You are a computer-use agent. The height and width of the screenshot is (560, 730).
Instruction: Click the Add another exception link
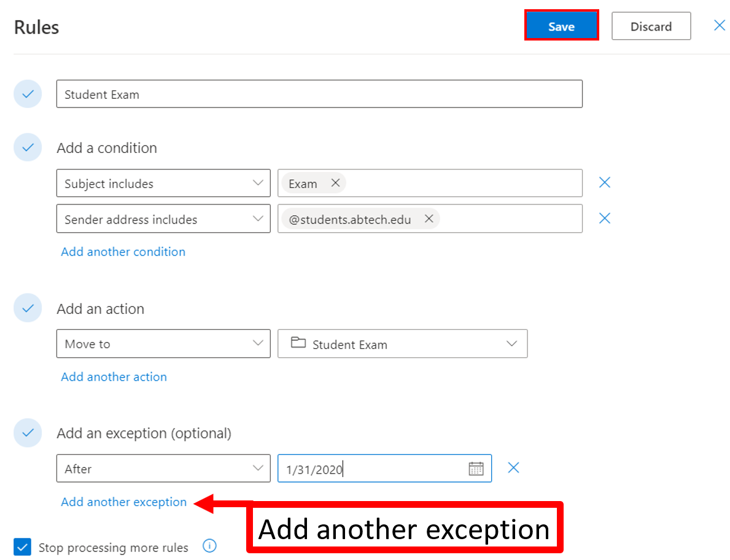pos(123,502)
